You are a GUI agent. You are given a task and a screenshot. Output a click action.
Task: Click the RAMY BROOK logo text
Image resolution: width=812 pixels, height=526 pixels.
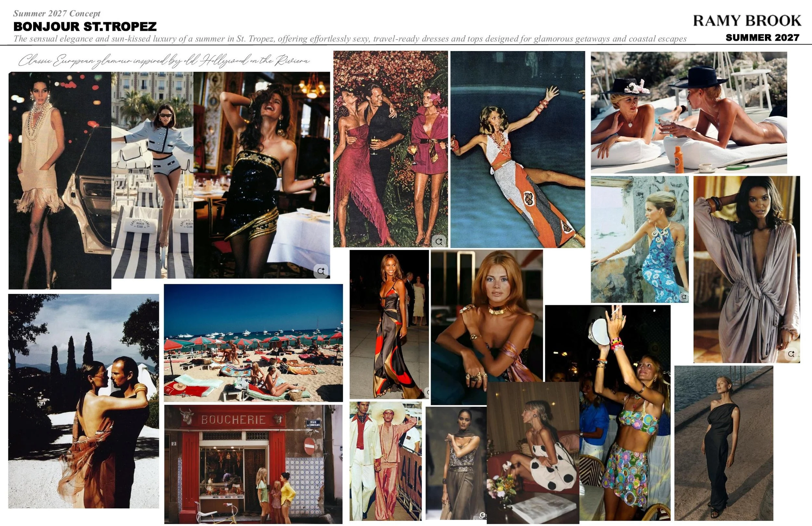(747, 20)
